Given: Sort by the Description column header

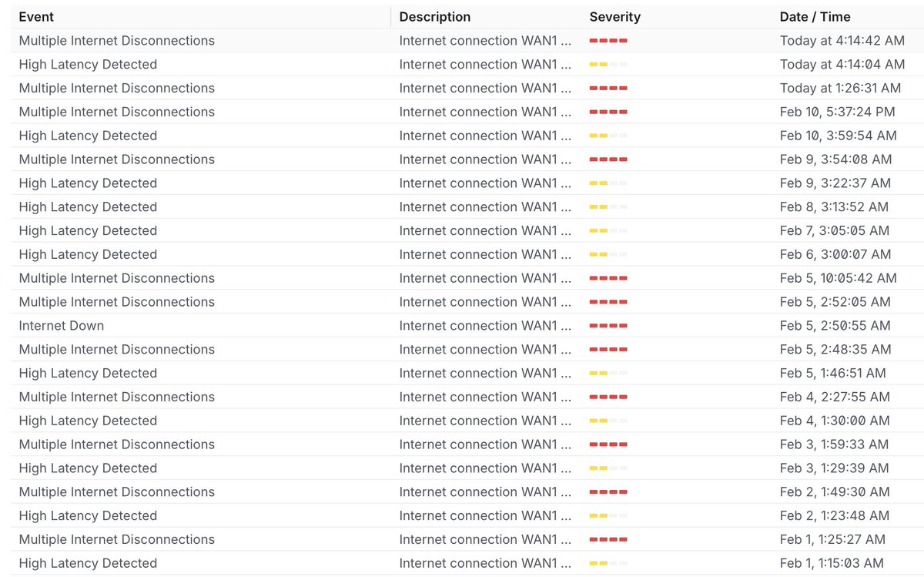Looking at the screenshot, I should 435,17.
